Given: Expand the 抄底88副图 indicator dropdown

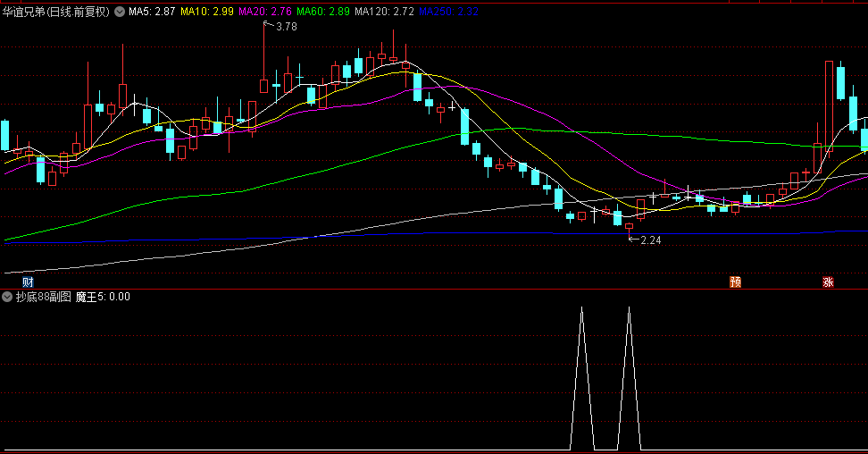Looking at the screenshot, I should pyautogui.click(x=7, y=297).
